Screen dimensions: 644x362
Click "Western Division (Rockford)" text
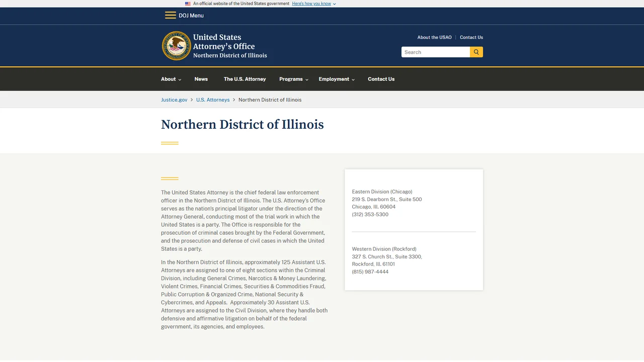[x=384, y=249]
